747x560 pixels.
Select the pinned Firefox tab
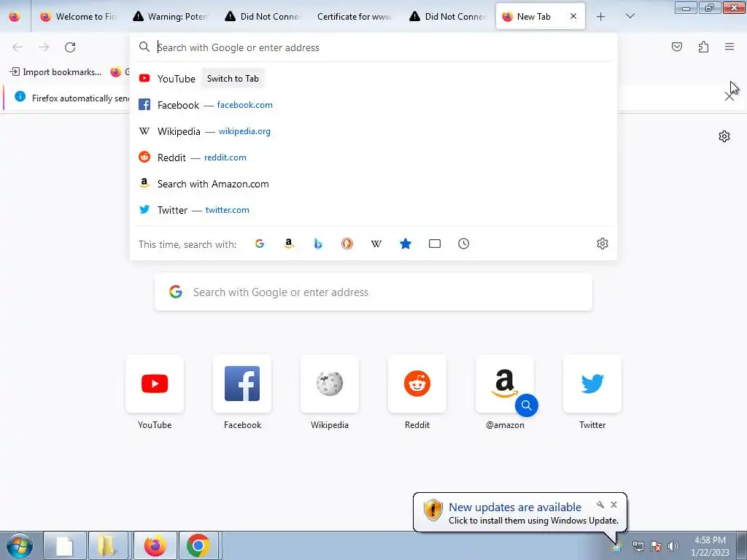(15, 17)
